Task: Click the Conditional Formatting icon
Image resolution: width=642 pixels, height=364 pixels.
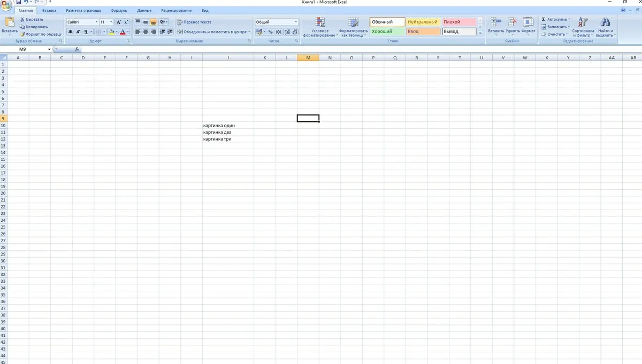Action: click(x=320, y=22)
